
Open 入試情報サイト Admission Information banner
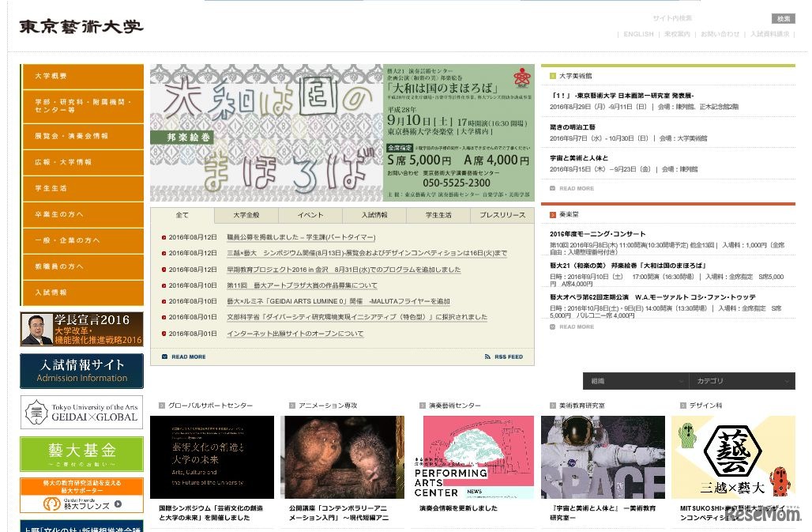click(x=82, y=371)
